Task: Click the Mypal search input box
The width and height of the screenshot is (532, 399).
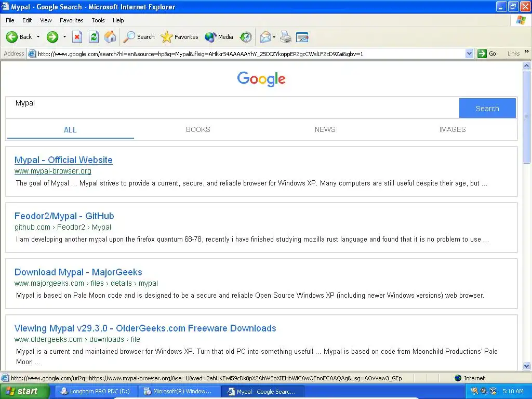Action: [x=233, y=108]
